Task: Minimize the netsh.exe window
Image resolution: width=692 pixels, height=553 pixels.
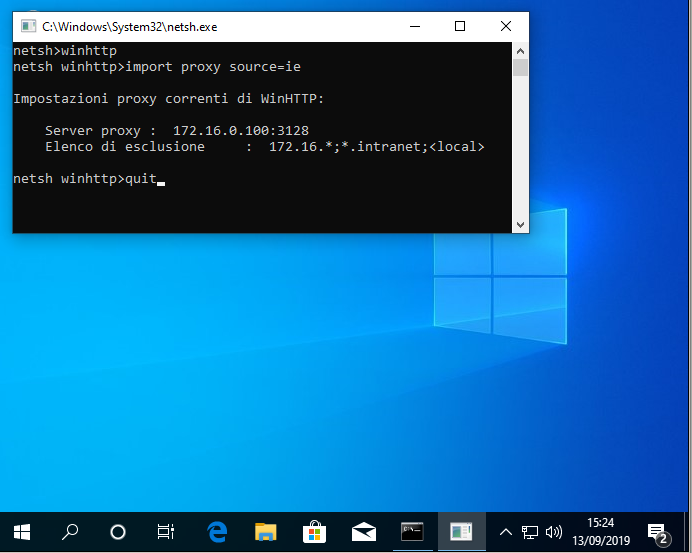Action: click(x=415, y=26)
